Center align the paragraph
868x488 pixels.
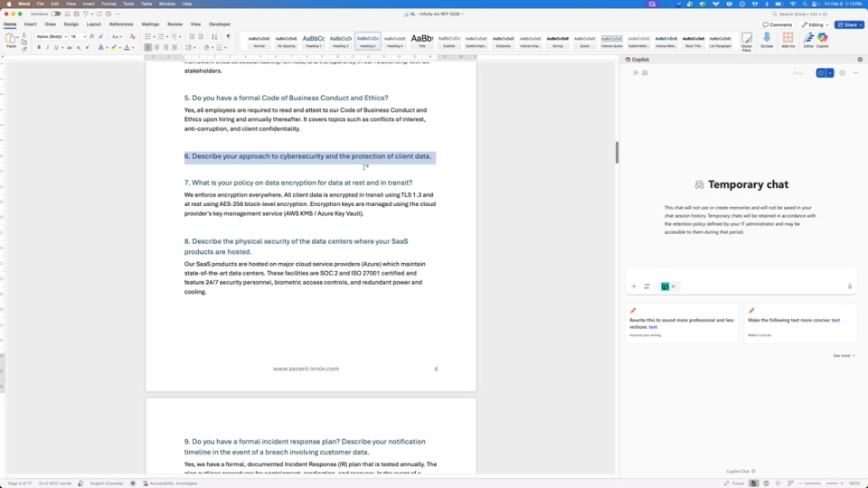click(x=156, y=48)
